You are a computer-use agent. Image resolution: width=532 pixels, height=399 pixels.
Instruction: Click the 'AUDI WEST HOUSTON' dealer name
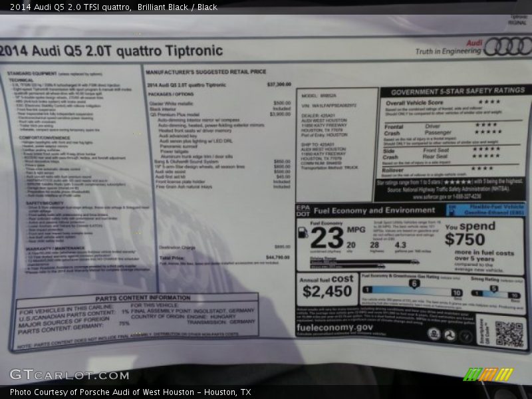click(x=324, y=120)
